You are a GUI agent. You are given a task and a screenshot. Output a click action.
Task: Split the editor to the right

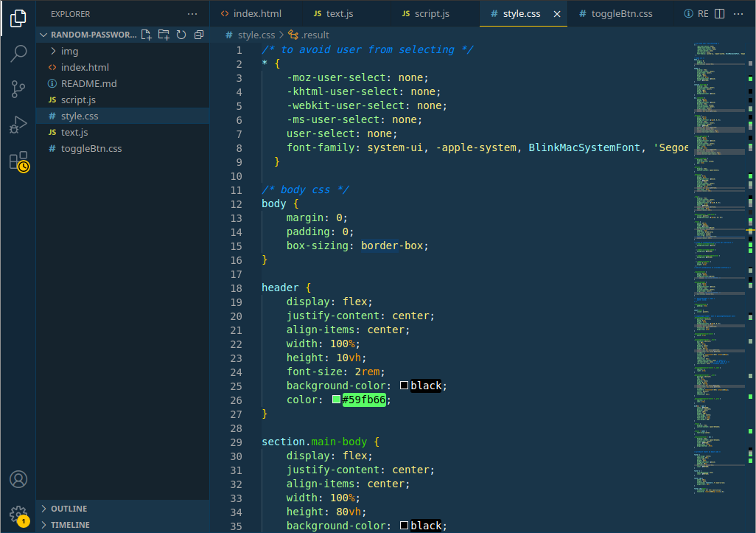coord(719,13)
